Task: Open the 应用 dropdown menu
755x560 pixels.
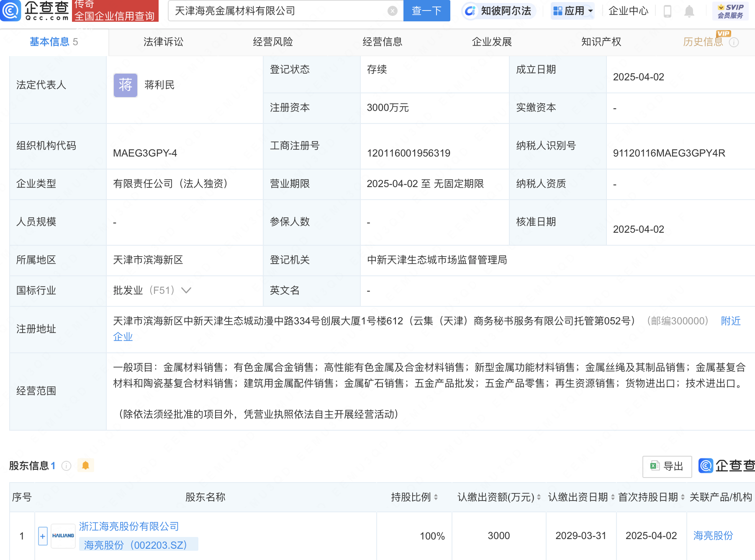Action: 573,11
